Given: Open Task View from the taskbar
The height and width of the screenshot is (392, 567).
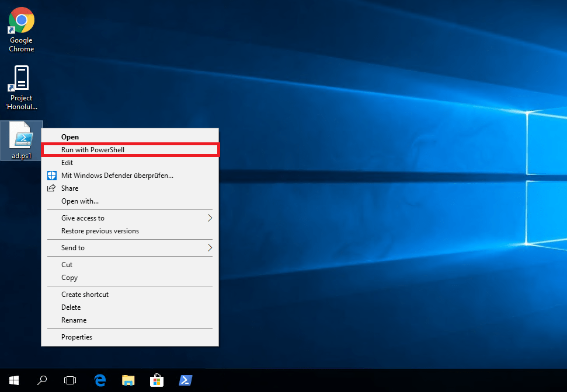Looking at the screenshot, I should point(70,380).
